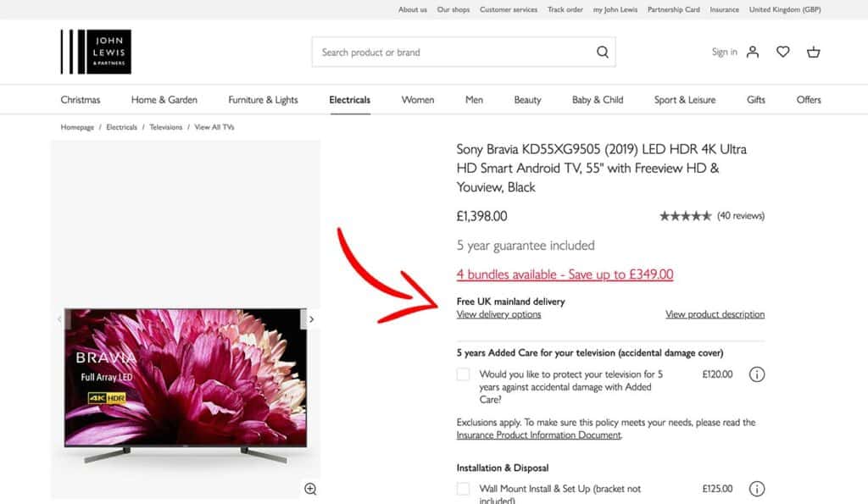Click the Sony Bravia TV product image
The height and width of the screenshot is (504, 868).
click(186, 377)
